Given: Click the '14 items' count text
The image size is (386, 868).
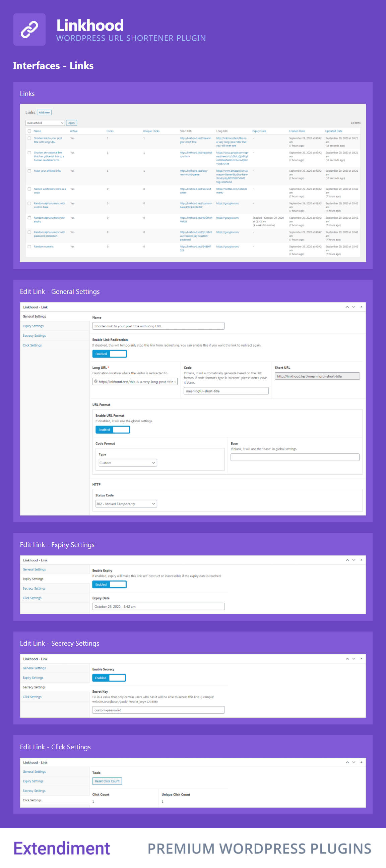Looking at the screenshot, I should (x=356, y=123).
